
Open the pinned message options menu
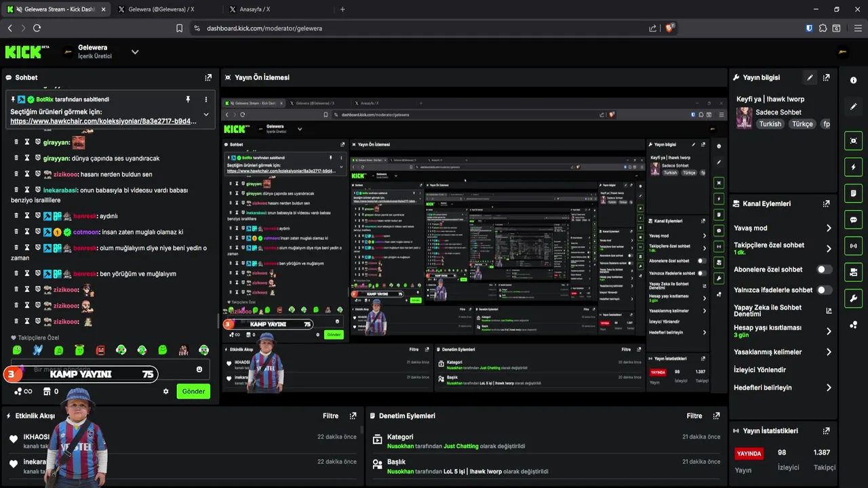[x=206, y=99]
